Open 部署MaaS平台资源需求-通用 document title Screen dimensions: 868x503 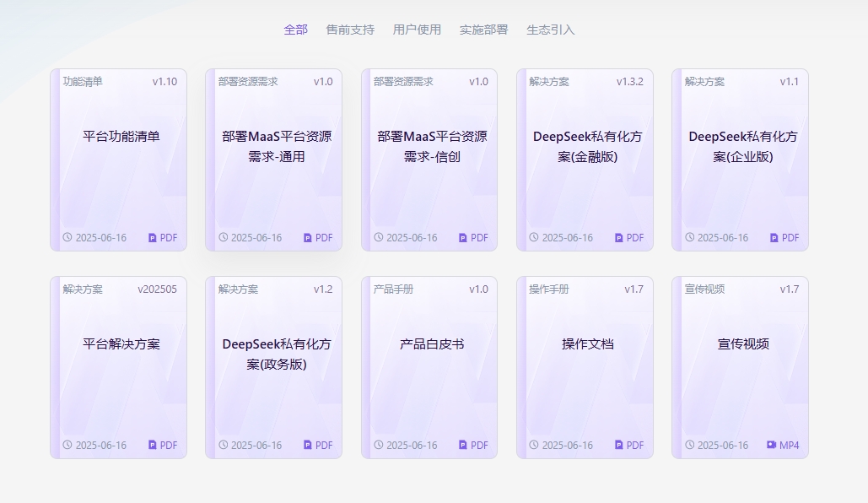pyautogui.click(x=277, y=147)
